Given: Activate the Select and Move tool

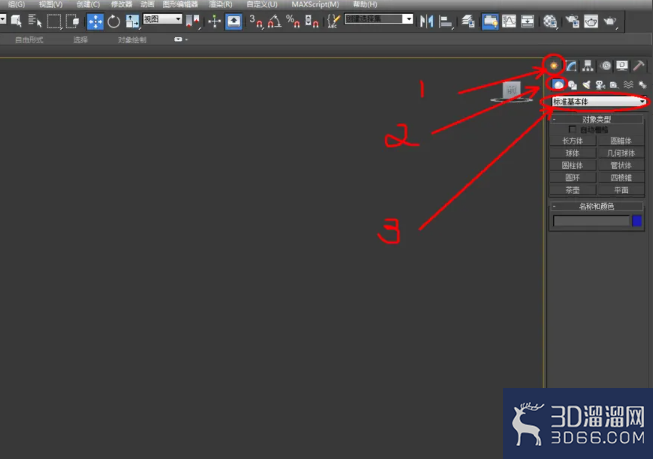Looking at the screenshot, I should pyautogui.click(x=95, y=21).
